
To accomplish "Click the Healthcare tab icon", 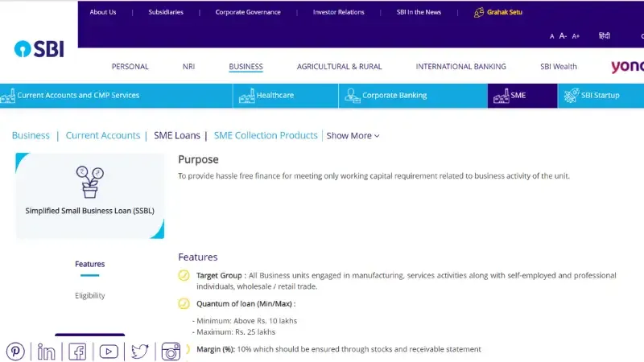I will pos(247,96).
